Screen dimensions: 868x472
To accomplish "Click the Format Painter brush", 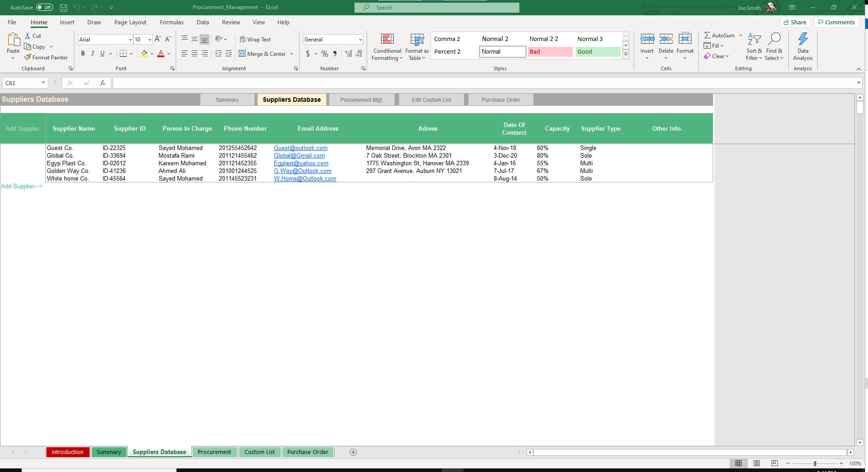I will [x=28, y=57].
